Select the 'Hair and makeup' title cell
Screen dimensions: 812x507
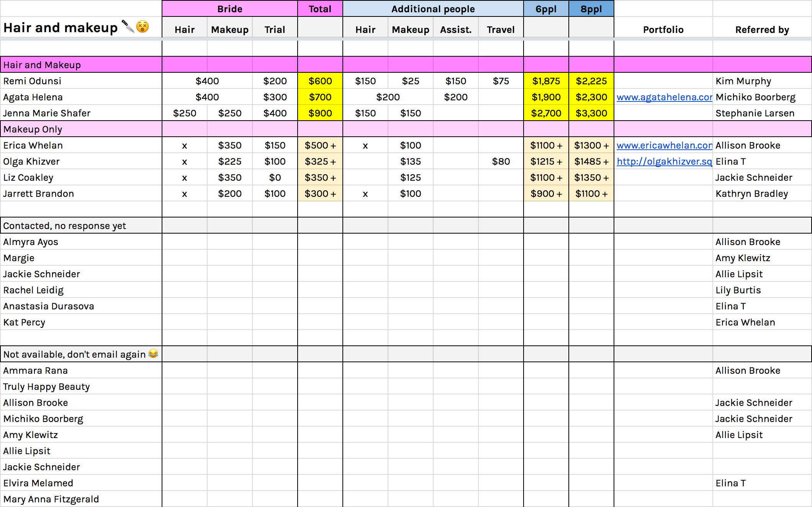(81, 28)
